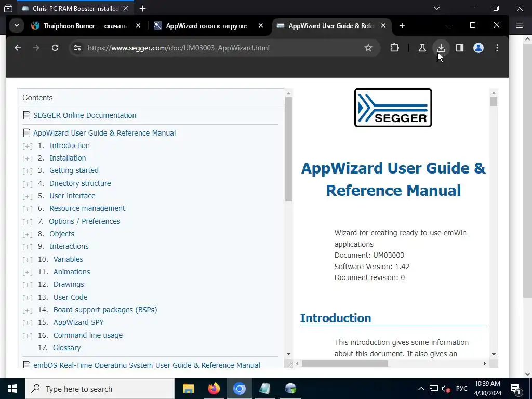532x399 pixels.
Task: Expand chapter 3 Getting started
Action: [28, 171]
